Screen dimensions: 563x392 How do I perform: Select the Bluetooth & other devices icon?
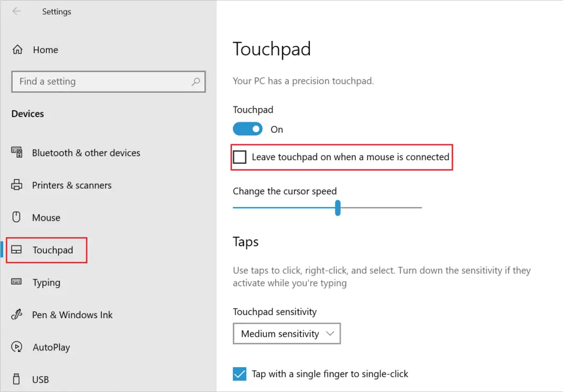17,153
